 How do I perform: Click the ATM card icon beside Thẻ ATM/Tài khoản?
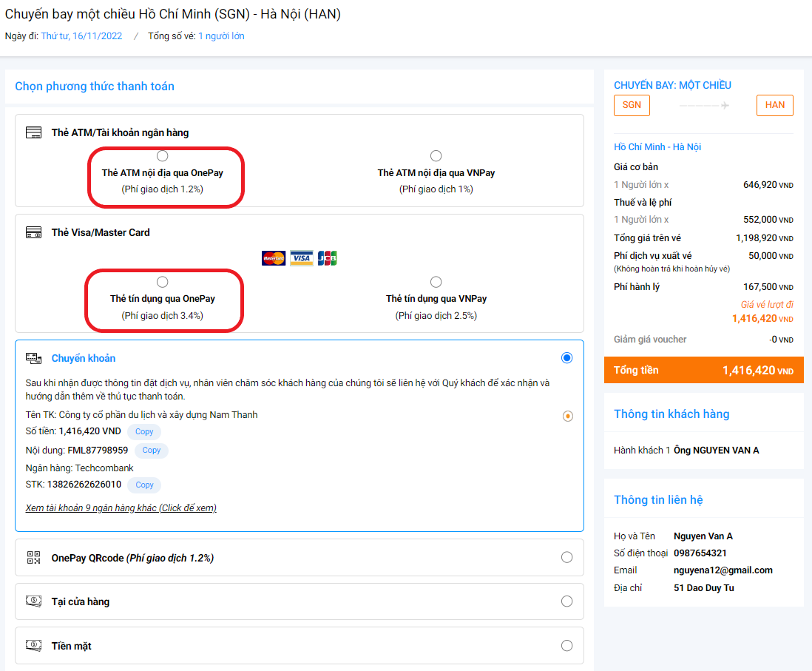pos(33,133)
